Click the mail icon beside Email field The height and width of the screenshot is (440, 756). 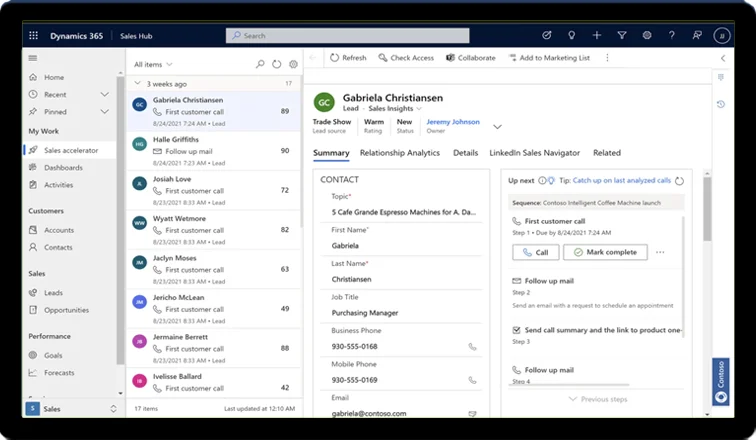click(x=472, y=413)
